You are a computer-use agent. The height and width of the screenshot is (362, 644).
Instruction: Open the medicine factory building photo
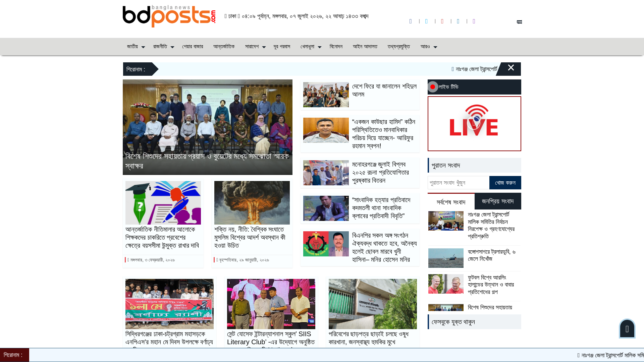coord(373,304)
